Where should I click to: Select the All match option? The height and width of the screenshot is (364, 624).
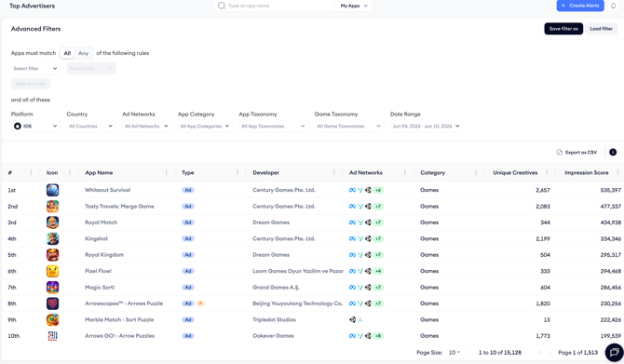[67, 53]
